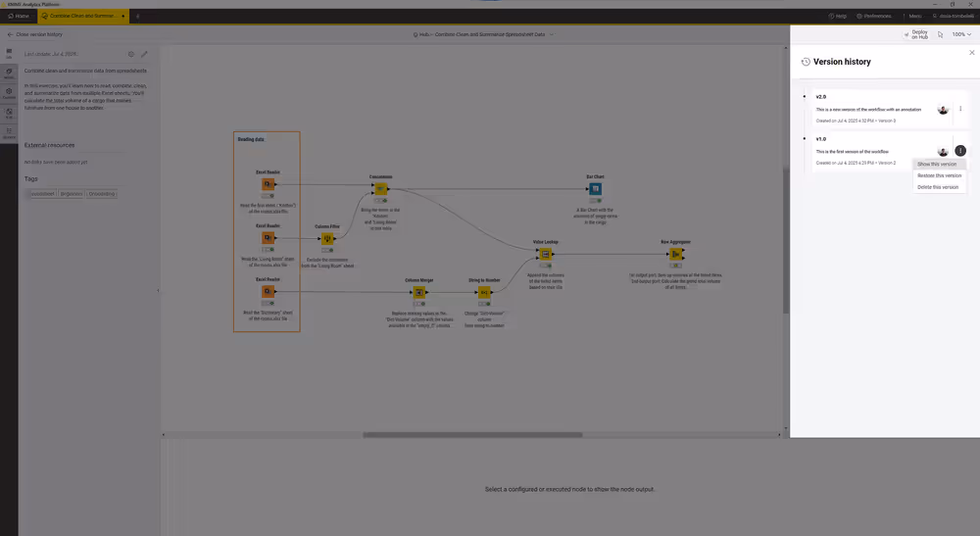
Task: Expand the 100% zoom level dropdown
Action: (960, 34)
